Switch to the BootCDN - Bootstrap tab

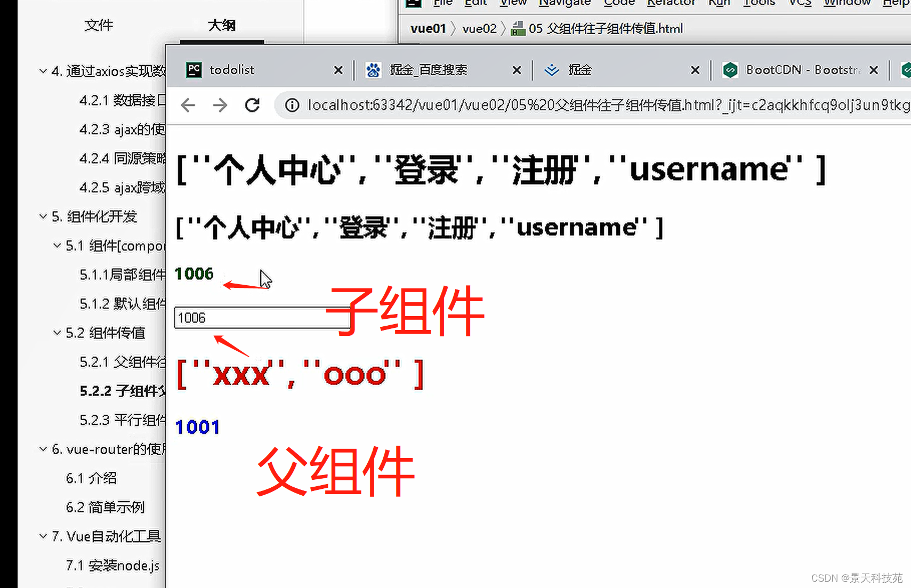[800, 70]
